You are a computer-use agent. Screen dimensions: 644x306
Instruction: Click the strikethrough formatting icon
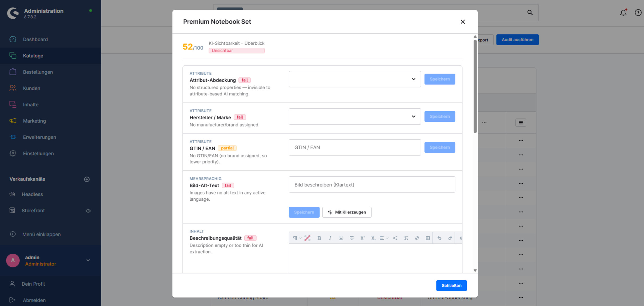tap(352, 238)
